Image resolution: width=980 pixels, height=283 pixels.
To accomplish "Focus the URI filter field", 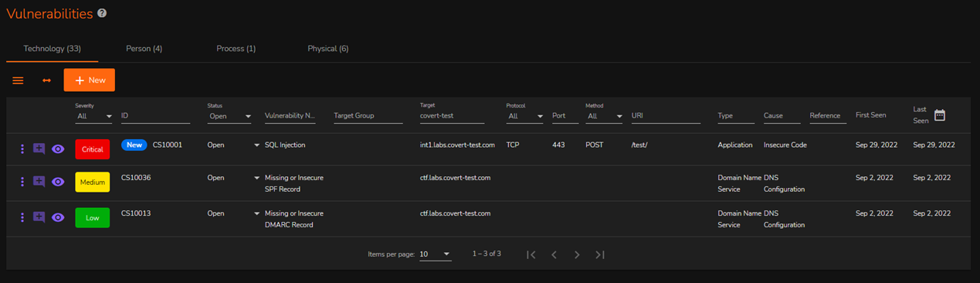I will click(666, 116).
